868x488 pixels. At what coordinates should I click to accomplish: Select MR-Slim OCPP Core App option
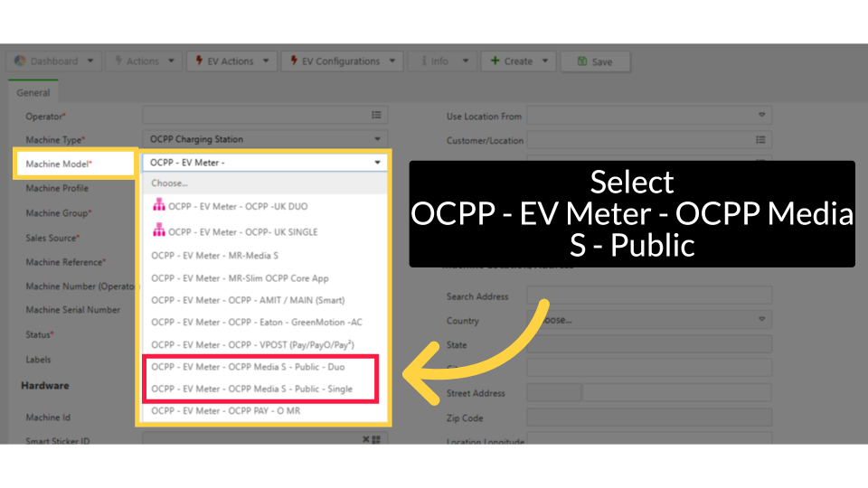265,278
